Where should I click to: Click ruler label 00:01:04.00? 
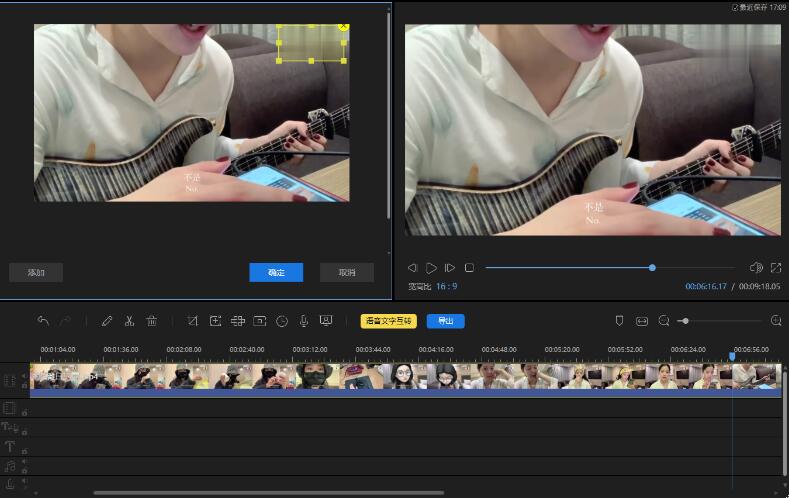[58, 349]
